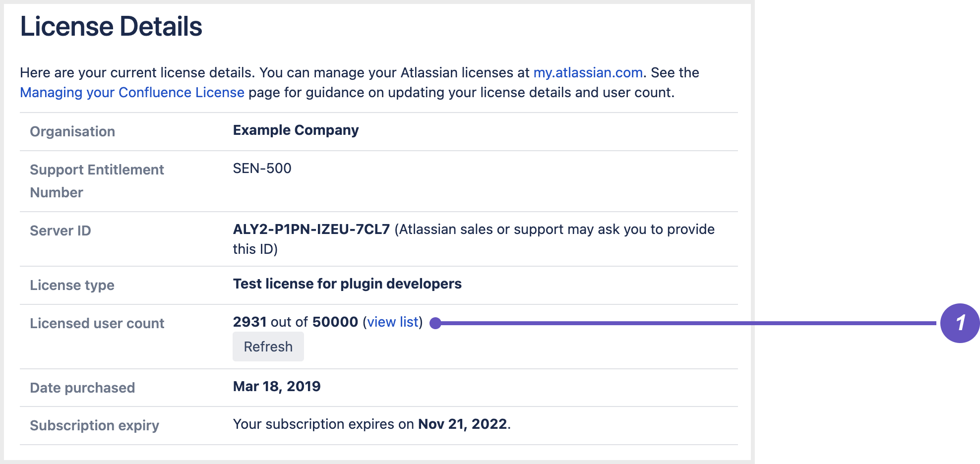Click the Server ID label

pyautogui.click(x=60, y=231)
